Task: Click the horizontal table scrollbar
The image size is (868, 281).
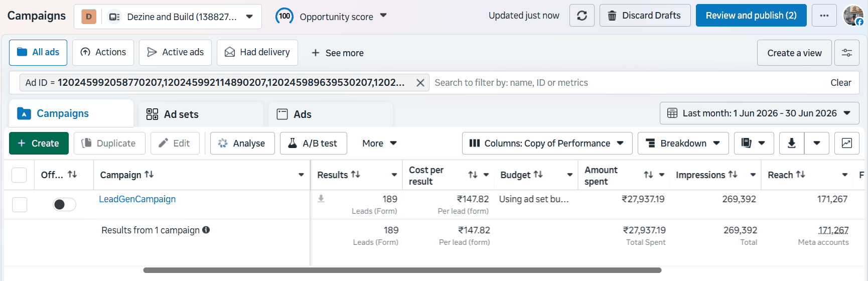Action: 402,270
